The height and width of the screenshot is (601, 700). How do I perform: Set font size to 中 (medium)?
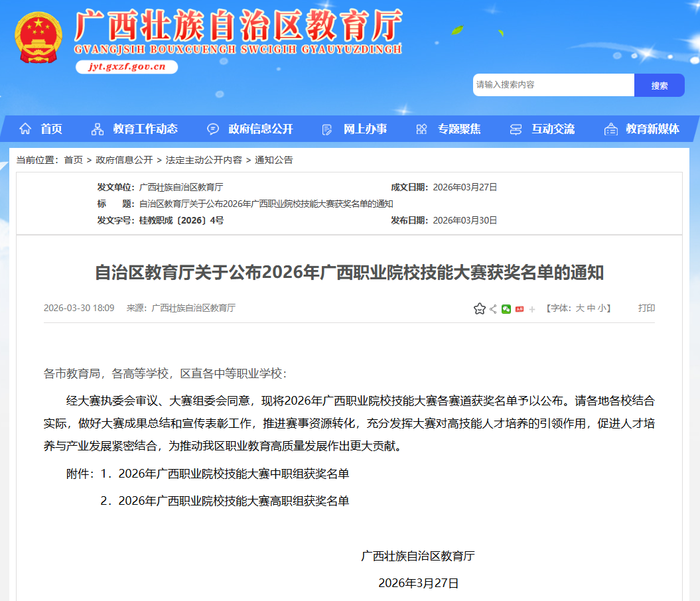591,308
